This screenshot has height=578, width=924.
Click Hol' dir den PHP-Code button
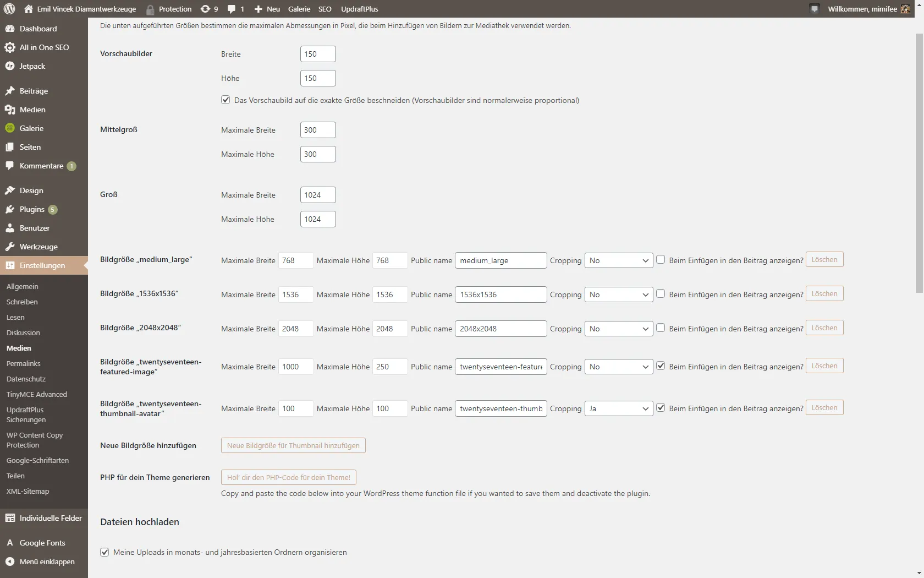click(289, 477)
